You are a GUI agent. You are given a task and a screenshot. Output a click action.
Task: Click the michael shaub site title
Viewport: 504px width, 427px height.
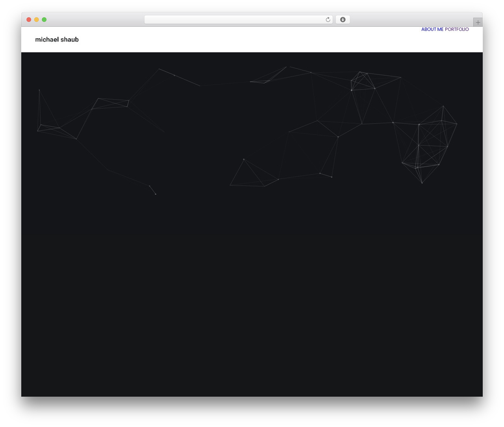pos(57,39)
